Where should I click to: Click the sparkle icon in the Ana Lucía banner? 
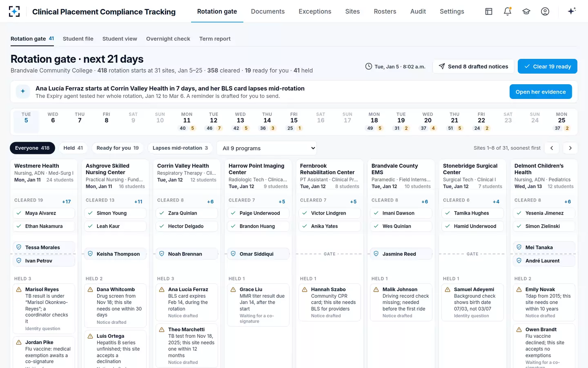pyautogui.click(x=23, y=92)
